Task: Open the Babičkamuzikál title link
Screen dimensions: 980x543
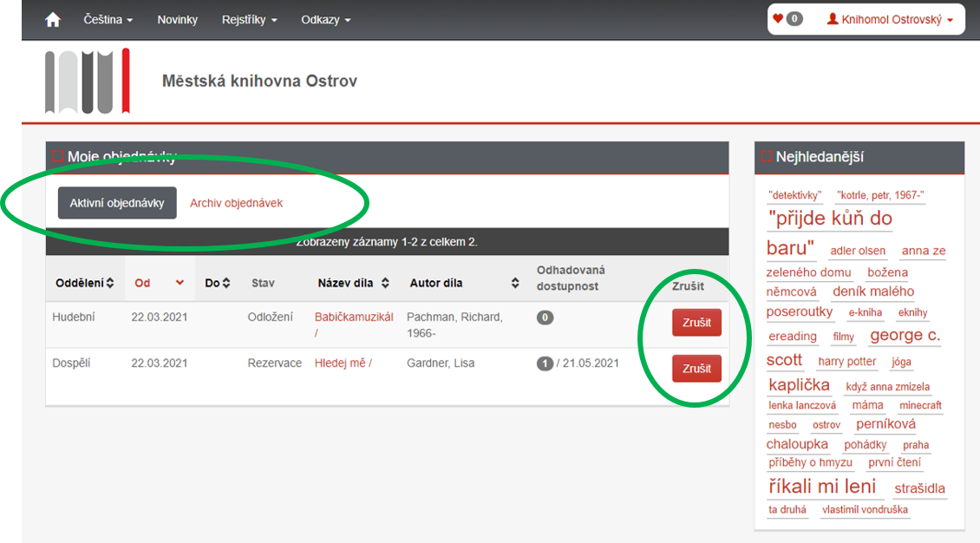Action: pos(353,317)
